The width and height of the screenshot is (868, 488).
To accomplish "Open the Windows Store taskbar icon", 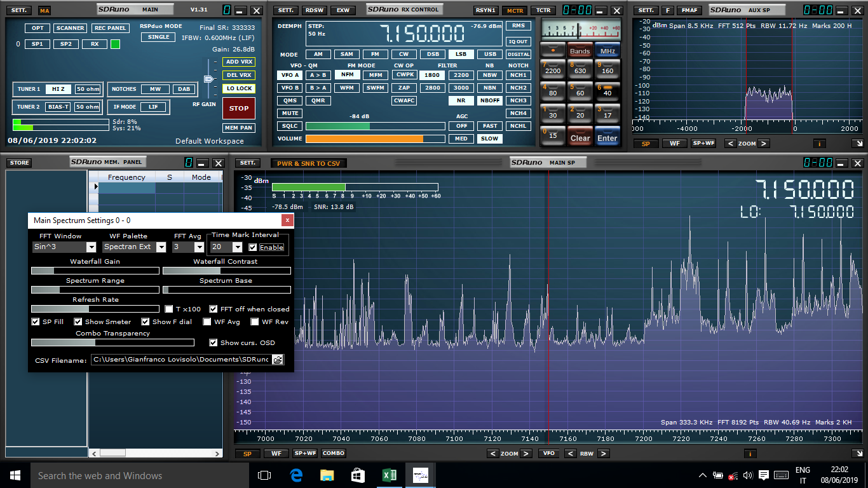I will (358, 475).
